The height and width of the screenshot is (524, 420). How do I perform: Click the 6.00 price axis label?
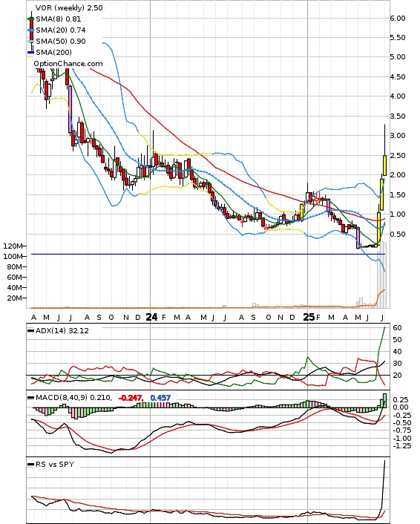tap(398, 18)
